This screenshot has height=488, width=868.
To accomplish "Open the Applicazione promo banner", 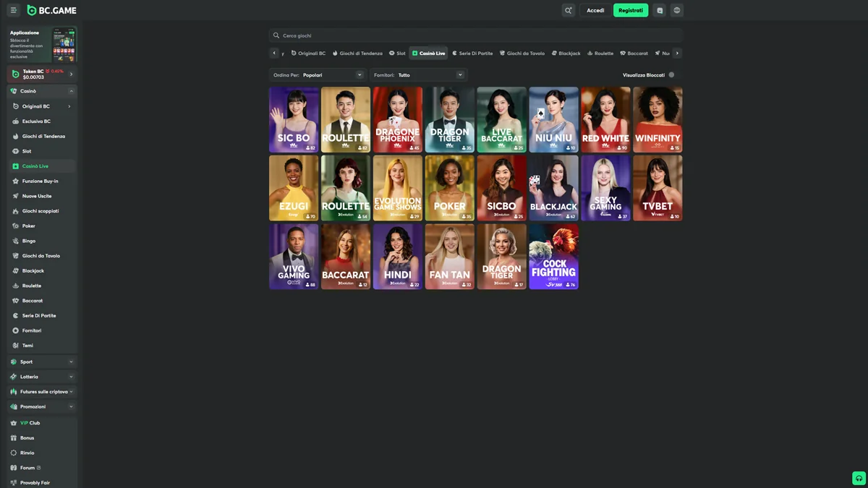I will tap(43, 43).
